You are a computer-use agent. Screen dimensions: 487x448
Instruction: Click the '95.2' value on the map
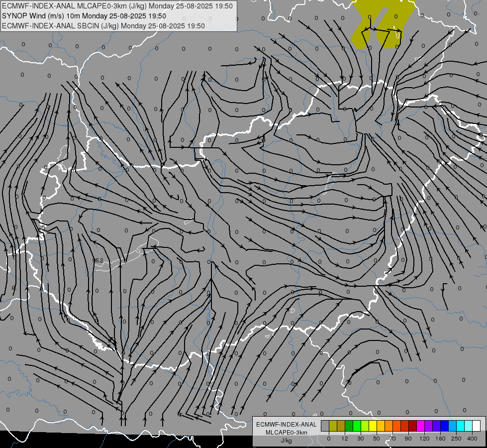coord(97,260)
